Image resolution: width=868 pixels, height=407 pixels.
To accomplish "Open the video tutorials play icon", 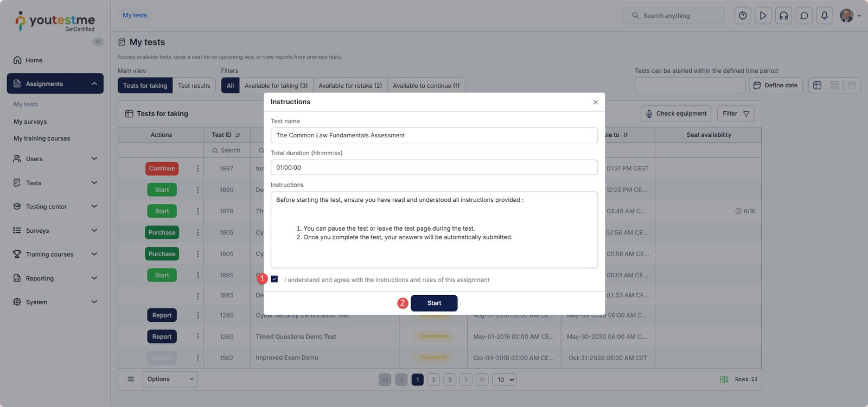I will 763,16.
